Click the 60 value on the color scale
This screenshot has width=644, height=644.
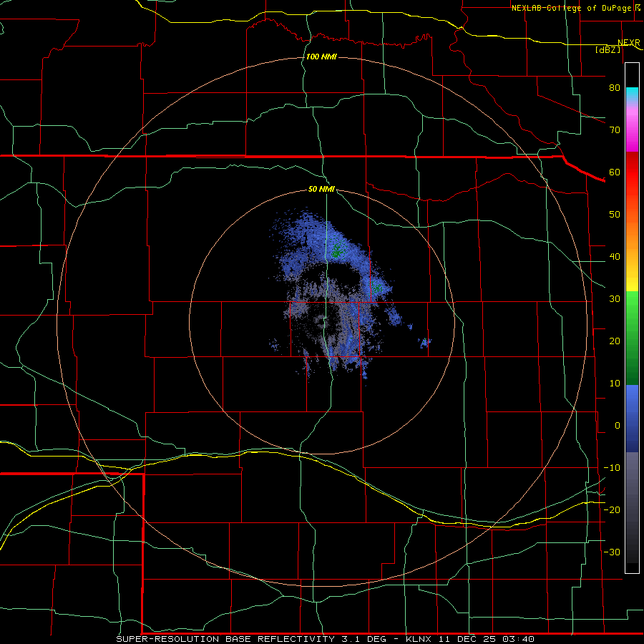(615, 172)
